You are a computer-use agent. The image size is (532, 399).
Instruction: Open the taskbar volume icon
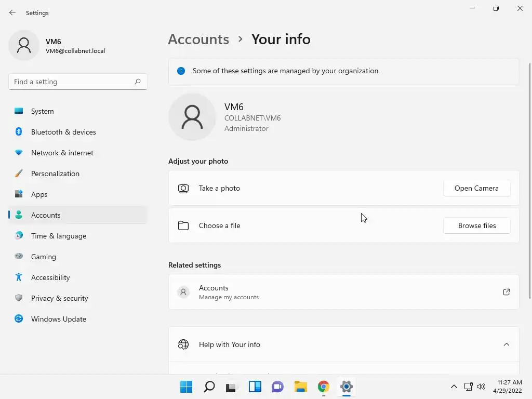(481, 387)
